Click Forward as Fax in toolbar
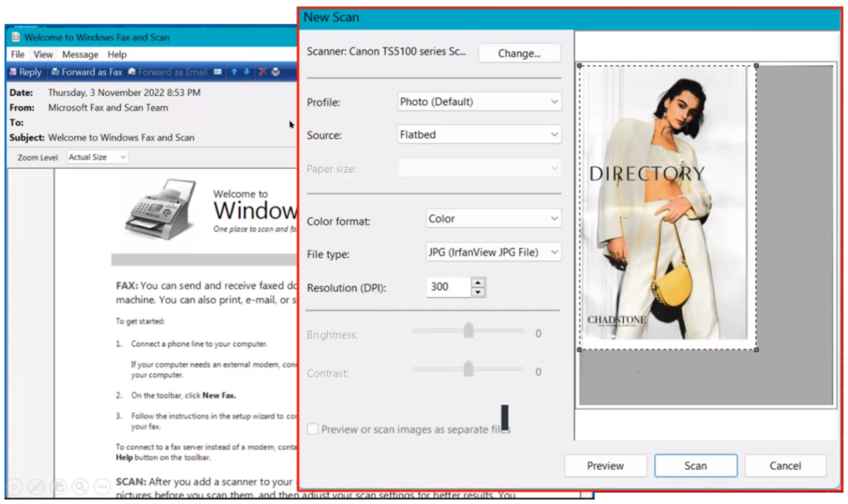 tap(86, 72)
